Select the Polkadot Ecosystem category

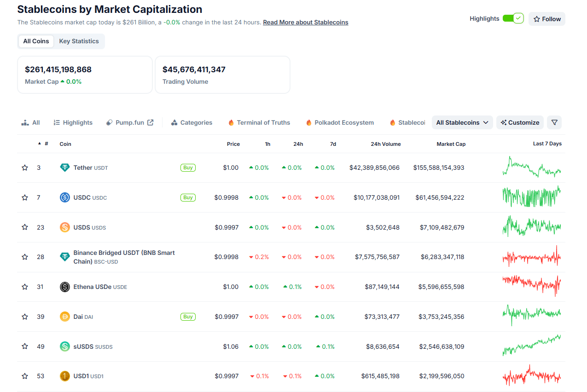[340, 122]
